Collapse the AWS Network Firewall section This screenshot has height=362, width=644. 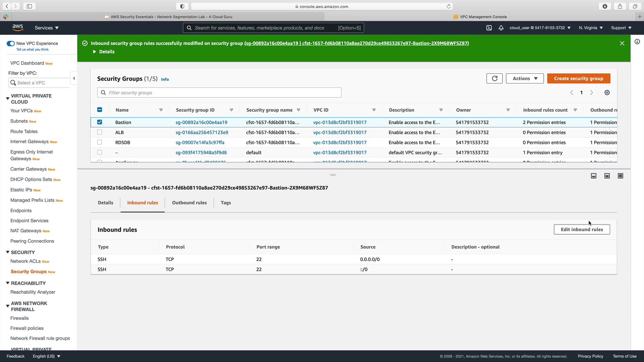(8, 306)
